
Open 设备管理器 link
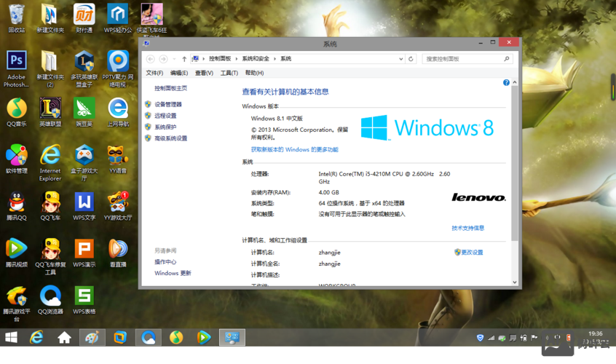pyautogui.click(x=168, y=104)
